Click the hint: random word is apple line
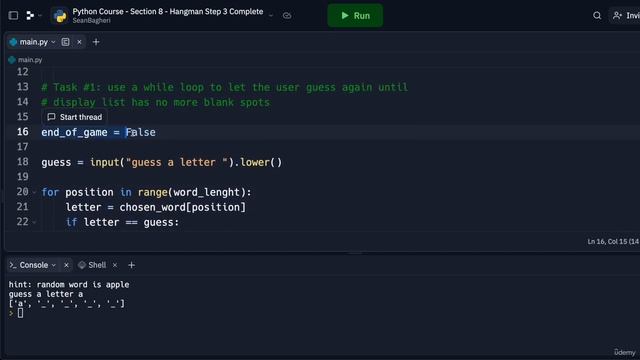The image size is (640, 360). point(69,284)
